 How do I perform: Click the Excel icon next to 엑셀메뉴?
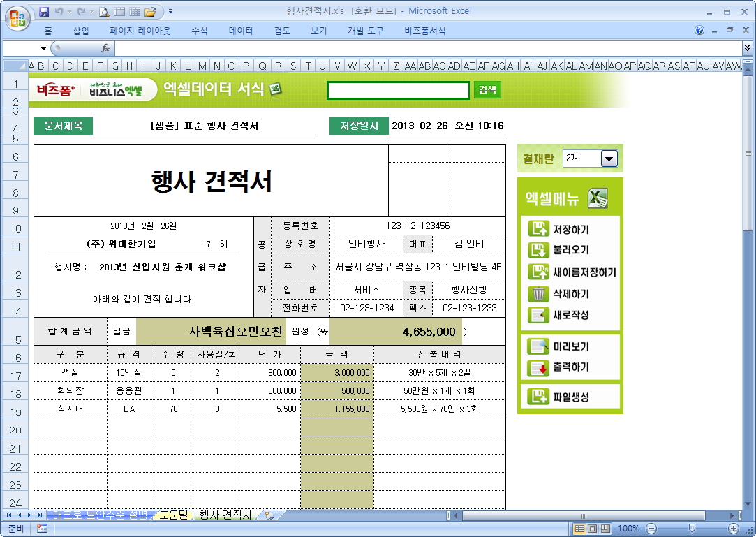pos(598,198)
